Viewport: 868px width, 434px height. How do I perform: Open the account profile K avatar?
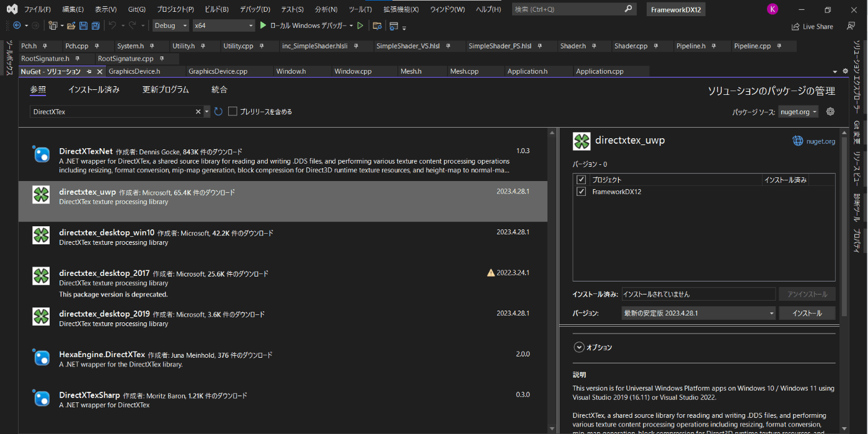coord(772,9)
